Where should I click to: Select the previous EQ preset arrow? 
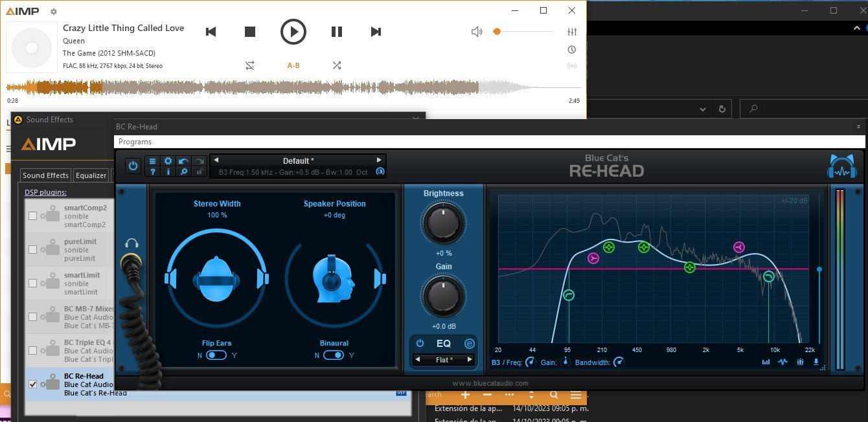point(418,359)
